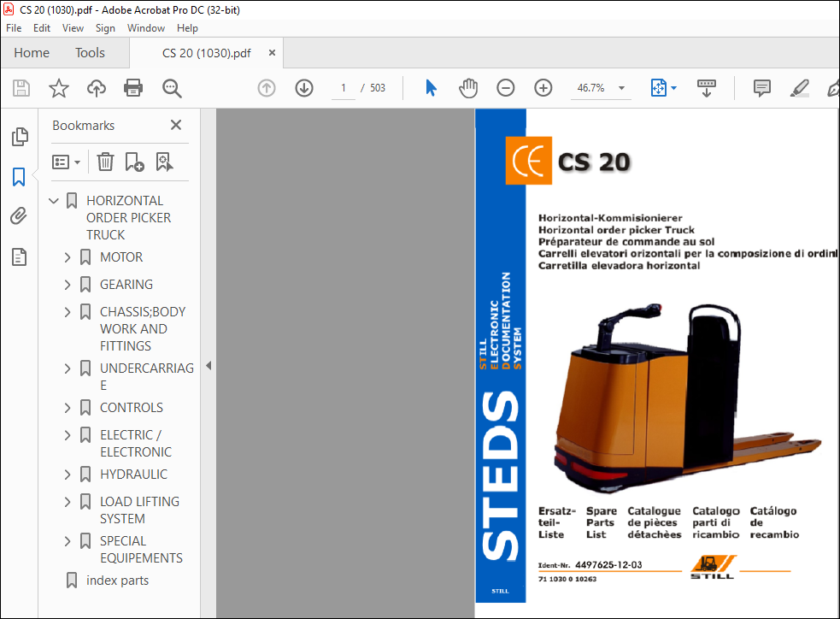Viewport: 840px width, 619px height.
Task: Expand the GEARING bookmark
Action: (68, 285)
